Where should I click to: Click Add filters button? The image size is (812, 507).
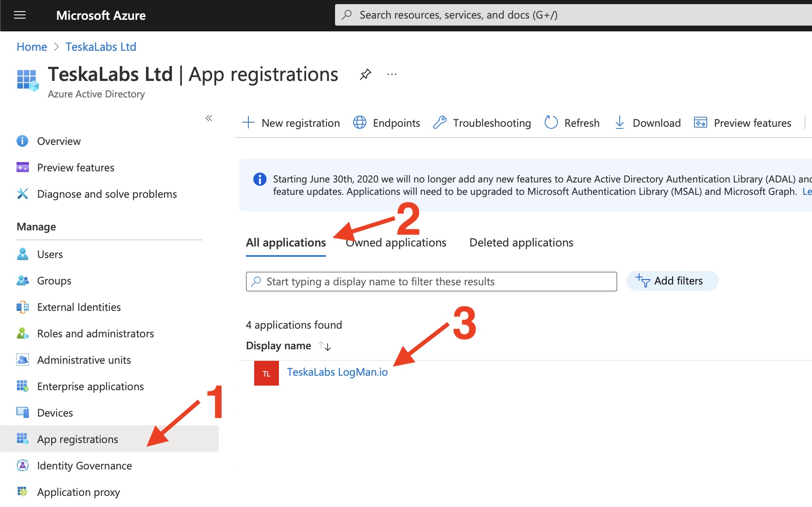pyautogui.click(x=672, y=281)
